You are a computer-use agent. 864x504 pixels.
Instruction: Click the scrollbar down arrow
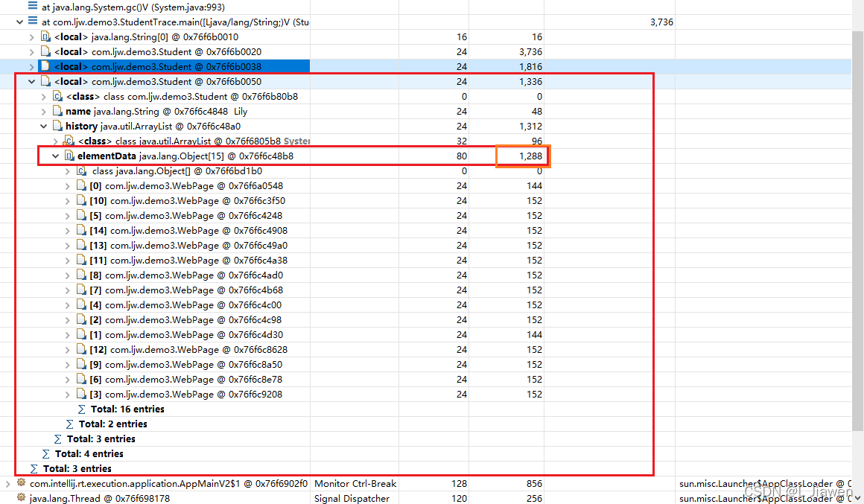point(858,498)
